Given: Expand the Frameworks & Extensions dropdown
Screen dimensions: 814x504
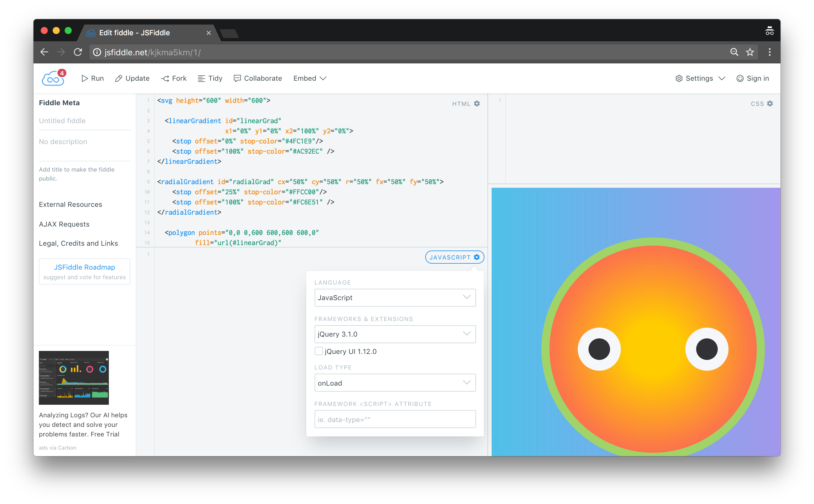Looking at the screenshot, I should click(394, 334).
